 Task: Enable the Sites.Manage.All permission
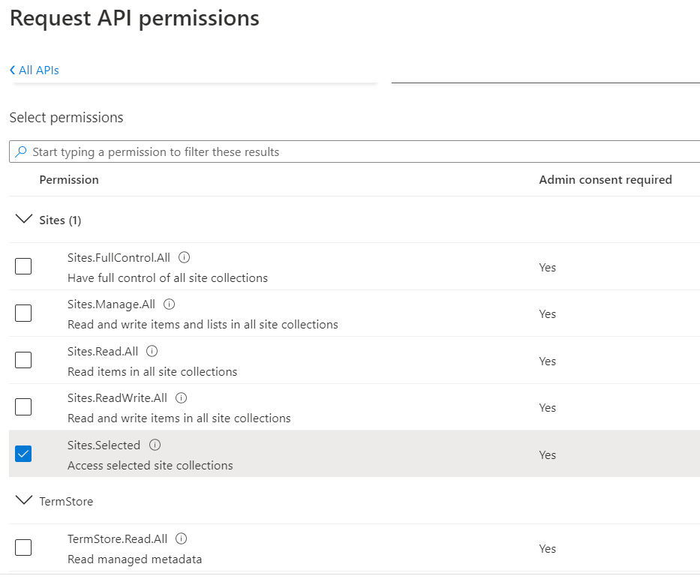click(23, 313)
